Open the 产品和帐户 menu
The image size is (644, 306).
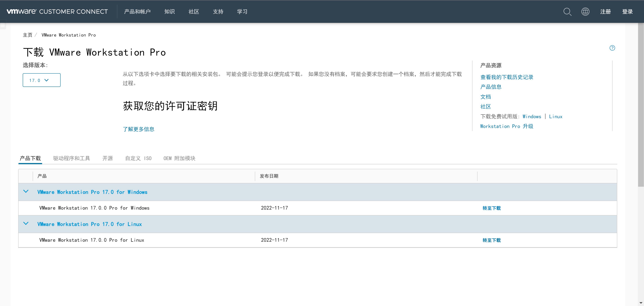coord(137,11)
